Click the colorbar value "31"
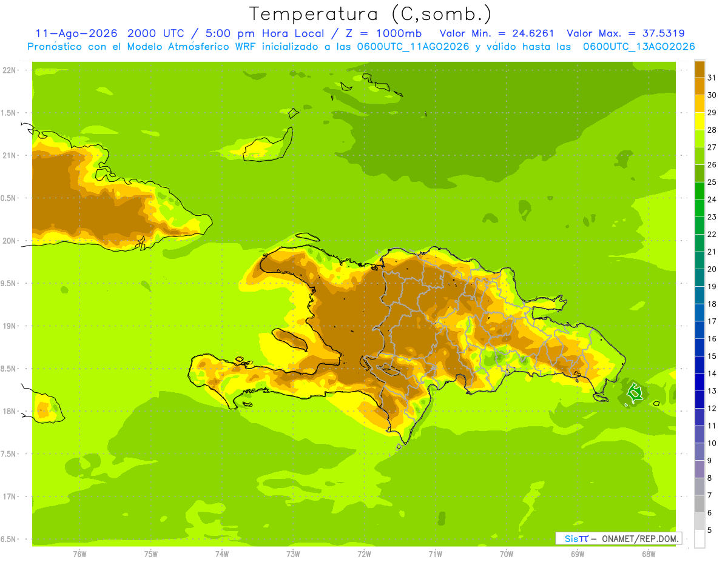Image resolution: width=728 pixels, height=562 pixels. pyautogui.click(x=712, y=78)
